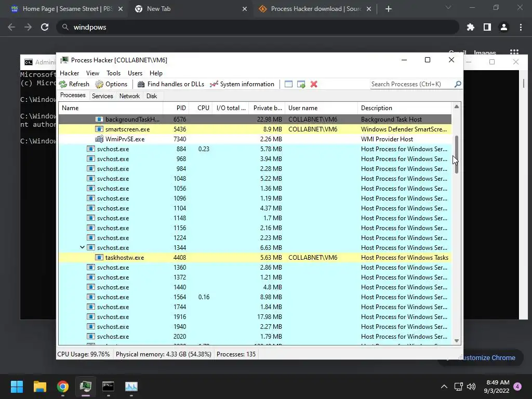
Task: Open Command Prompt from the taskbar
Action: point(108,387)
